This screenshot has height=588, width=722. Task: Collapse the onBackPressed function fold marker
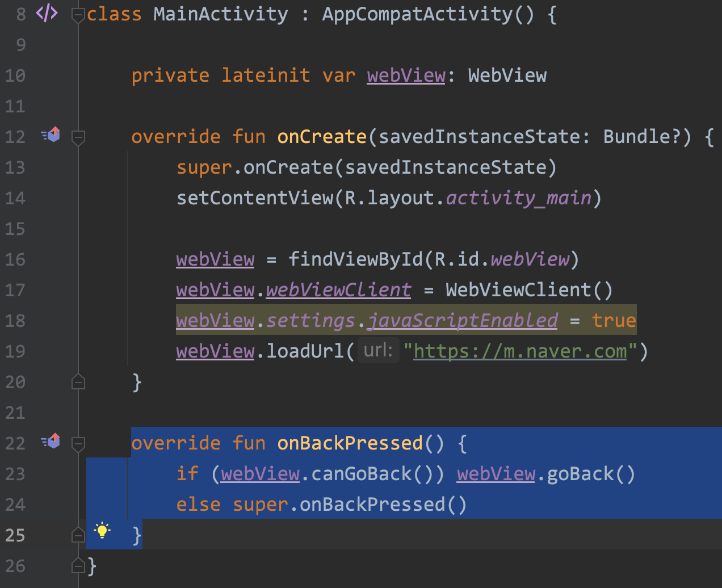click(x=78, y=443)
